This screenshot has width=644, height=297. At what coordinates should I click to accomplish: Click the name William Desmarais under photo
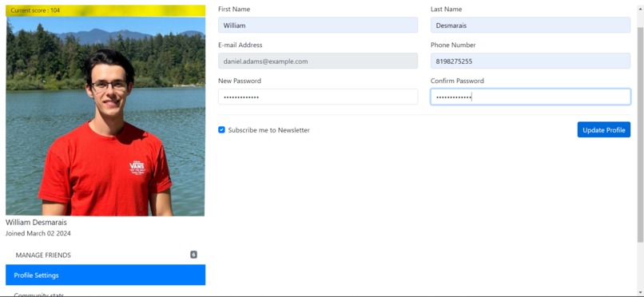click(x=36, y=222)
